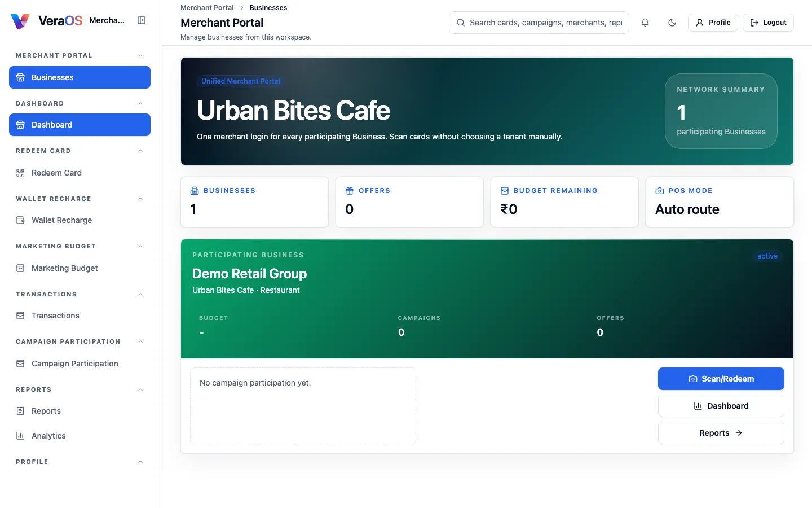Collapse the REPORTS section chevron
Viewport: 812px width, 508px height.
[140, 389]
